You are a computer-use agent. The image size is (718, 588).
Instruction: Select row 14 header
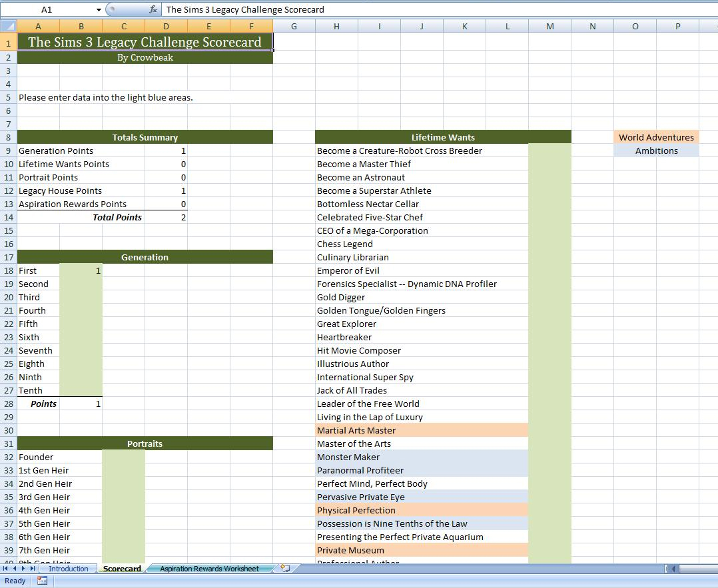tap(8, 218)
